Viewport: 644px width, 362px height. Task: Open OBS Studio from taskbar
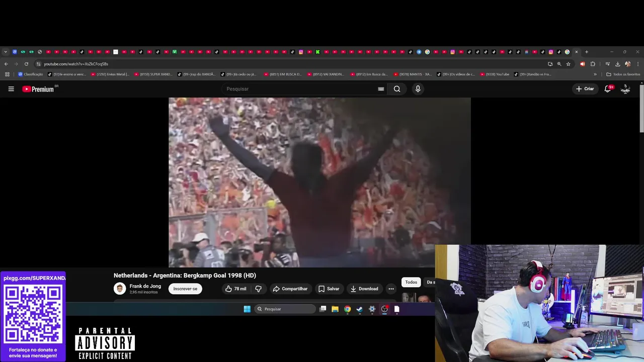tap(384, 309)
